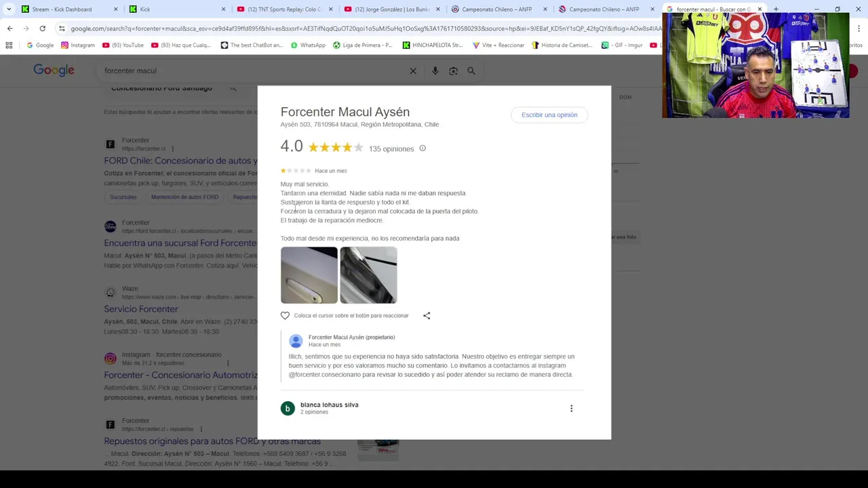Click the Waze result favicon
868x488 pixels.
point(110,292)
